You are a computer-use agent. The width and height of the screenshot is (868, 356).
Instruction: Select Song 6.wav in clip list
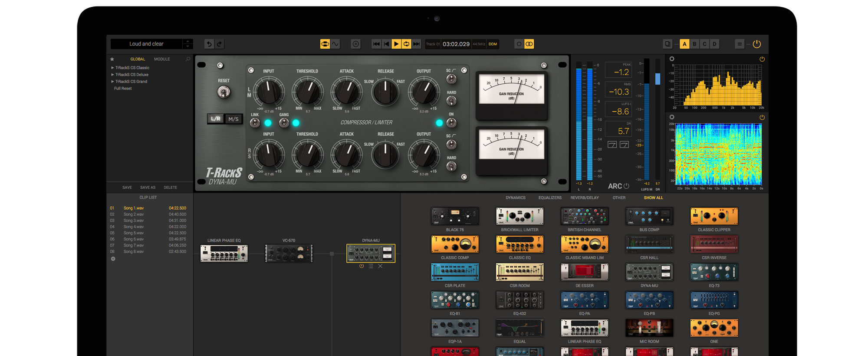[x=148, y=239]
